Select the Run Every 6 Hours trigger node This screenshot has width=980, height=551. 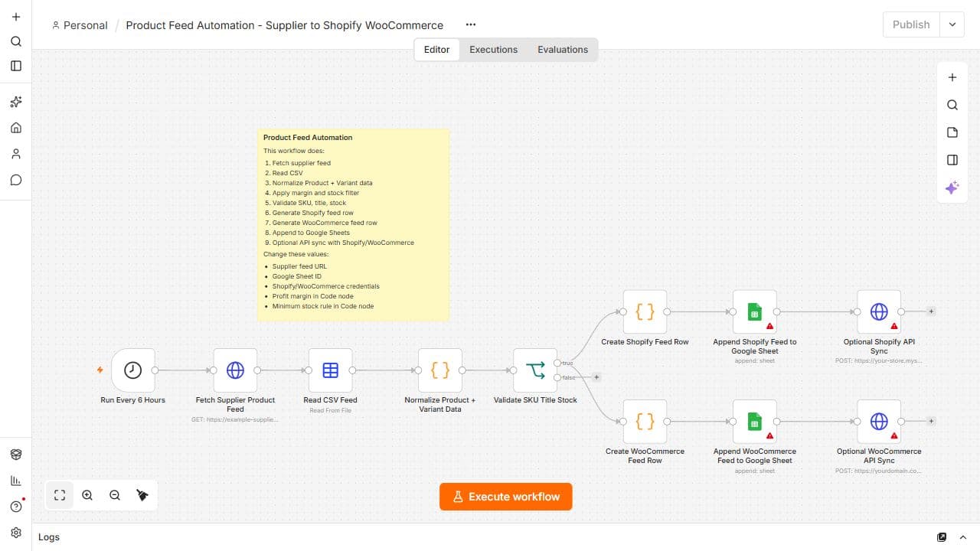point(133,370)
